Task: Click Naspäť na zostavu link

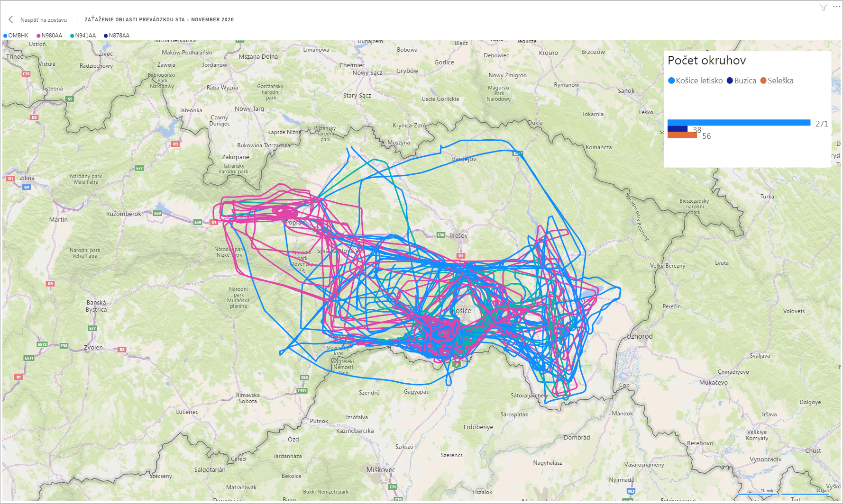Action: pos(43,20)
